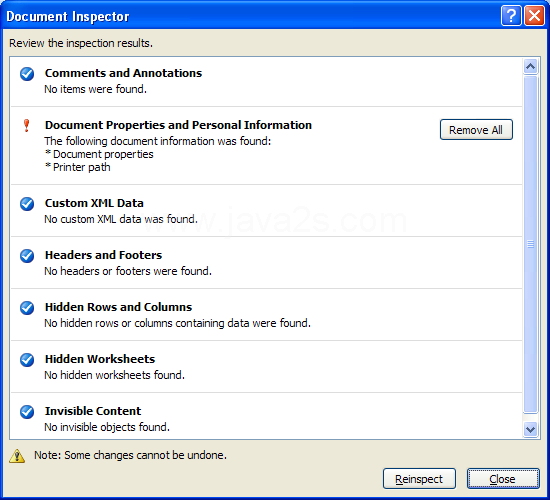Remove all document properties and personal information

point(476,130)
